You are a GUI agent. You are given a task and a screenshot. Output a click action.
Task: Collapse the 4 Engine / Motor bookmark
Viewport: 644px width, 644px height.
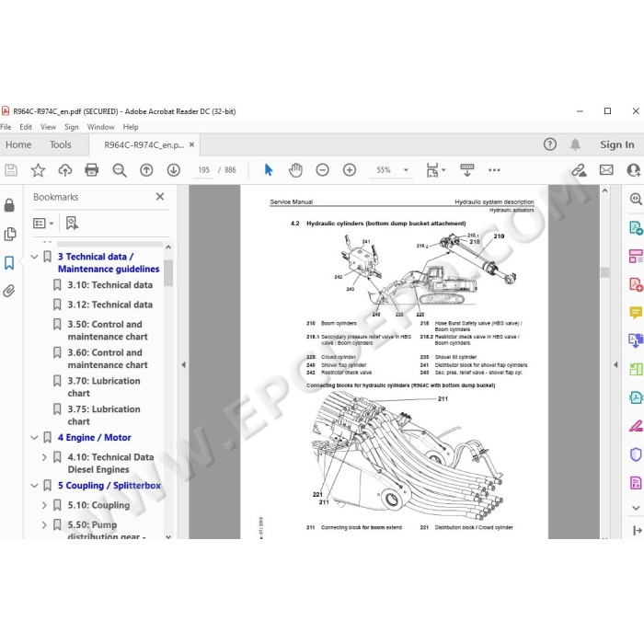point(35,437)
